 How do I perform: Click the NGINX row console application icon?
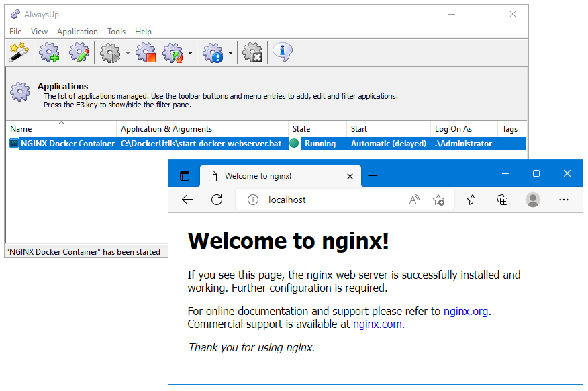[x=14, y=143]
